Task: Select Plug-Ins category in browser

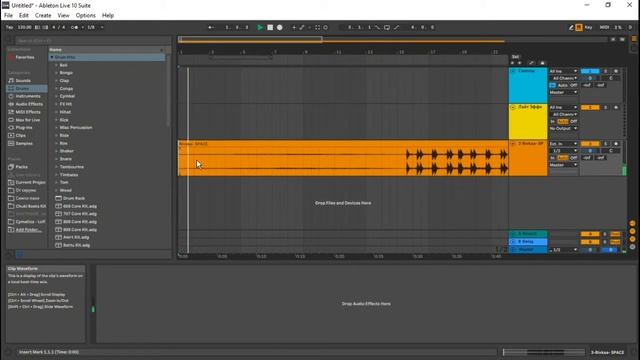Action: pos(24,128)
